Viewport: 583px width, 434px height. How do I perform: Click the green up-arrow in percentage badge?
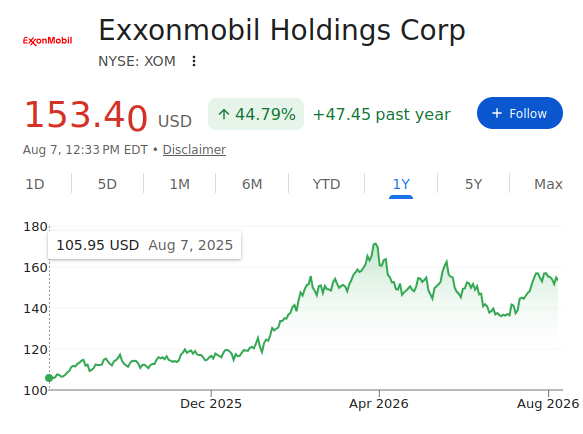(x=223, y=114)
